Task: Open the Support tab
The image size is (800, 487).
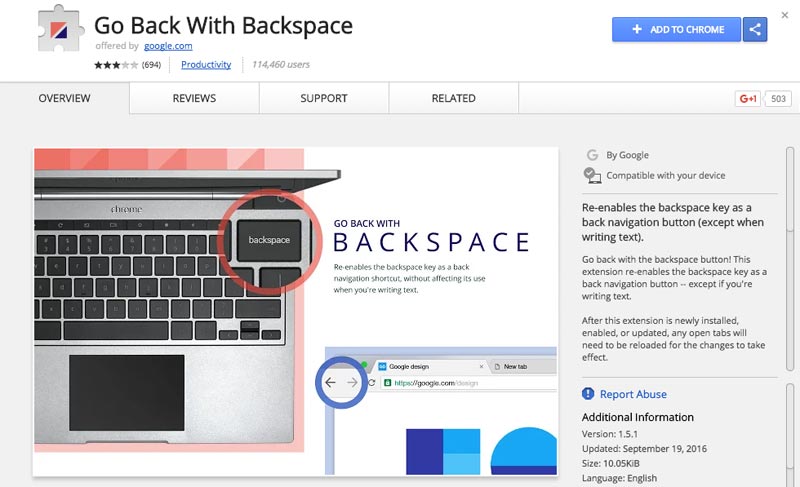Action: [323, 98]
